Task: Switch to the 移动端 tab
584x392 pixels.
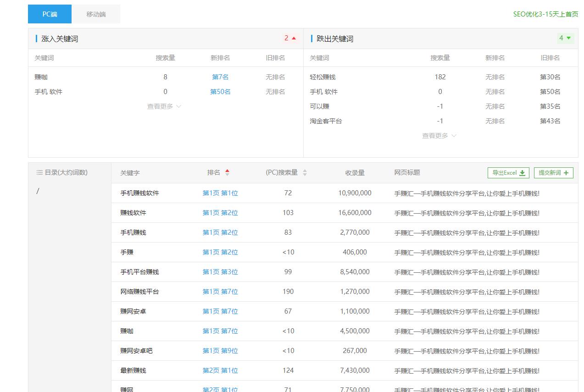Action: [95, 14]
